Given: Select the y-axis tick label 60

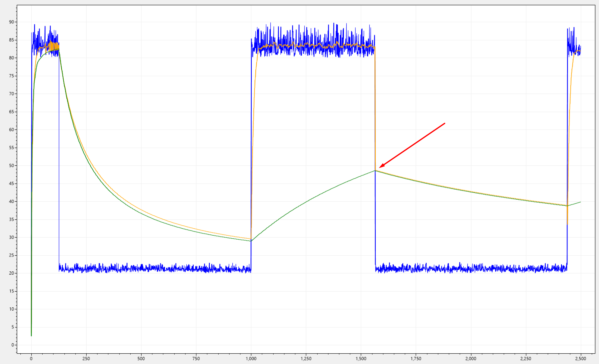Looking at the screenshot, I should (x=12, y=129).
